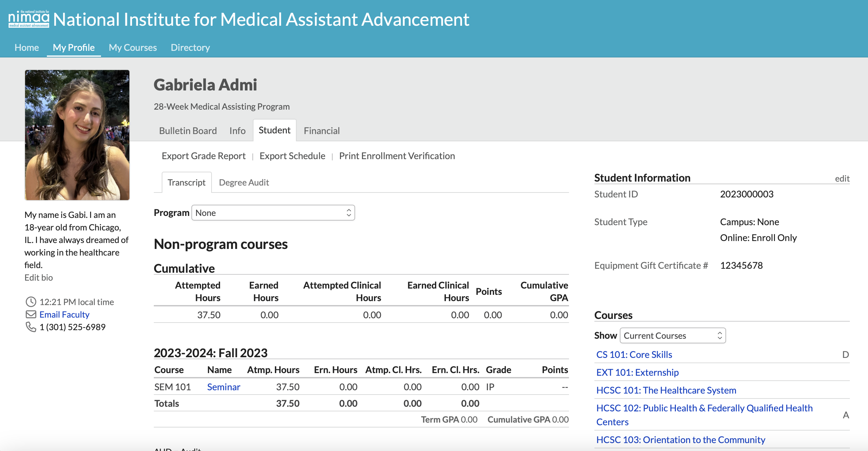The image size is (868, 451).
Task: Click the envelope icon next to Email Faculty
Action: (31, 314)
